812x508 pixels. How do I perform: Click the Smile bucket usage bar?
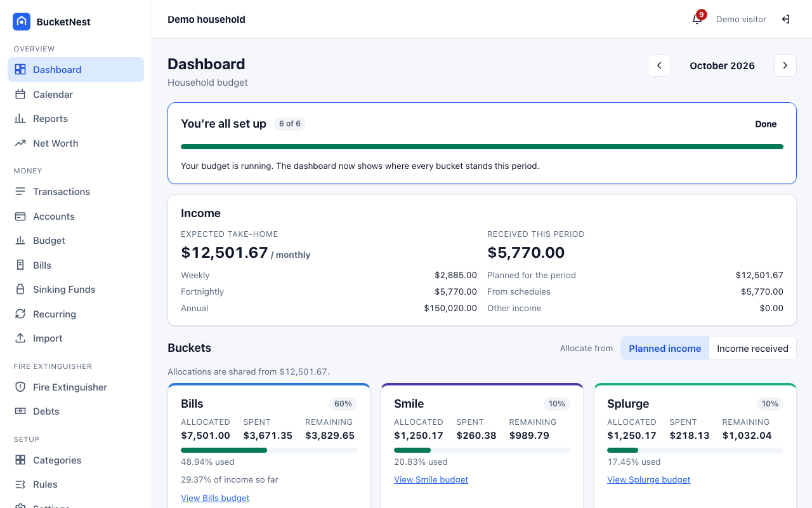click(482, 450)
